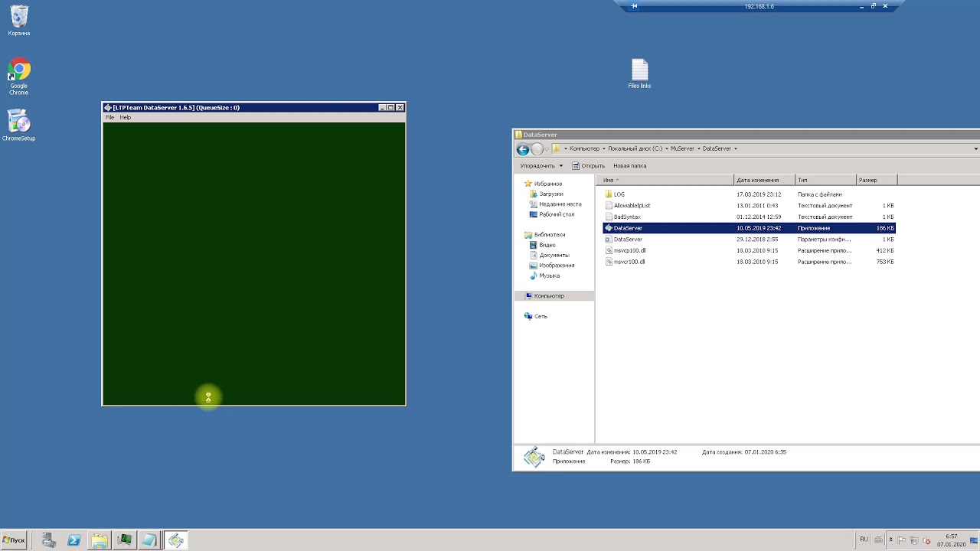The height and width of the screenshot is (551, 980).
Task: Click the DataServer breadcrumb segment
Action: pyautogui.click(x=717, y=148)
